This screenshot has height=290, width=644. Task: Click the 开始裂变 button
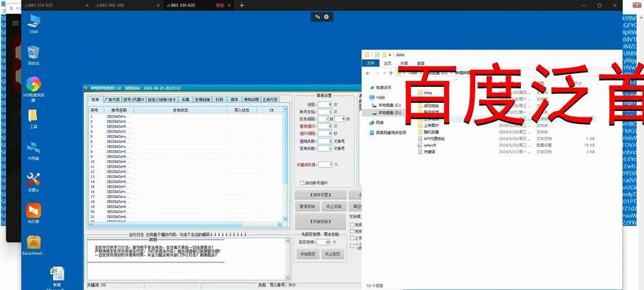pos(307,254)
